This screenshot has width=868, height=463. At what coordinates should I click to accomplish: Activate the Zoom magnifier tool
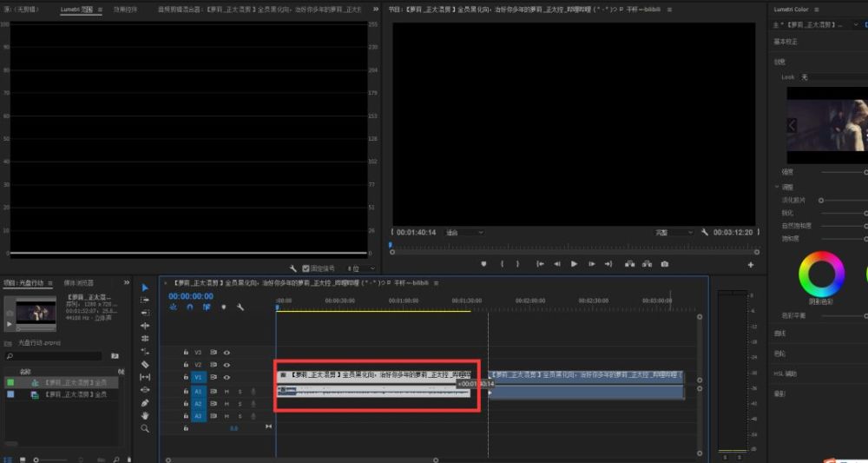pyautogui.click(x=145, y=428)
